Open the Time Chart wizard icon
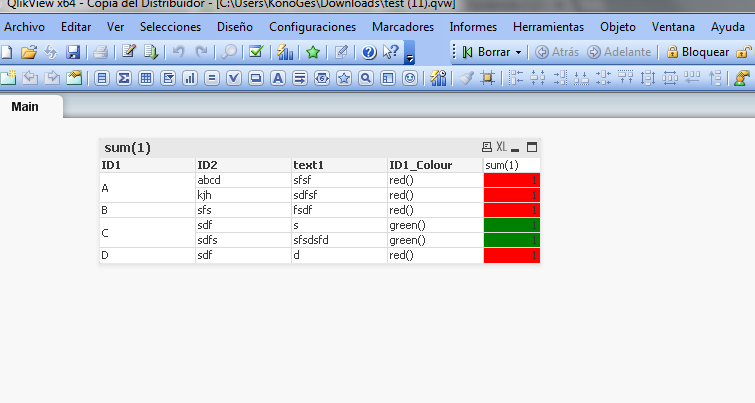 click(x=438, y=78)
